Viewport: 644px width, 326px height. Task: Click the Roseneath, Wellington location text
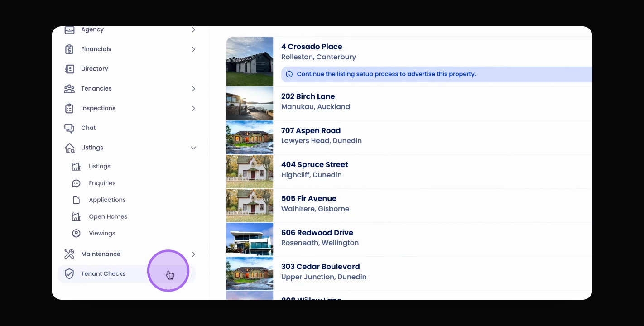click(320, 243)
